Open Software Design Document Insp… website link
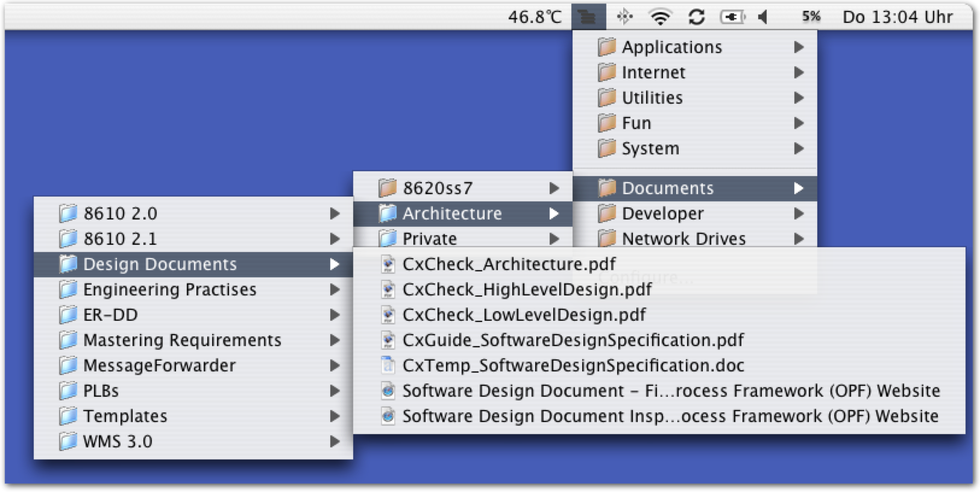The image size is (980, 492). pos(670,416)
